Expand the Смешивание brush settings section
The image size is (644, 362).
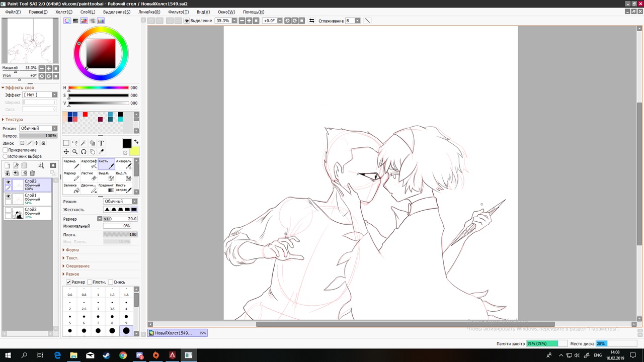pyautogui.click(x=77, y=266)
